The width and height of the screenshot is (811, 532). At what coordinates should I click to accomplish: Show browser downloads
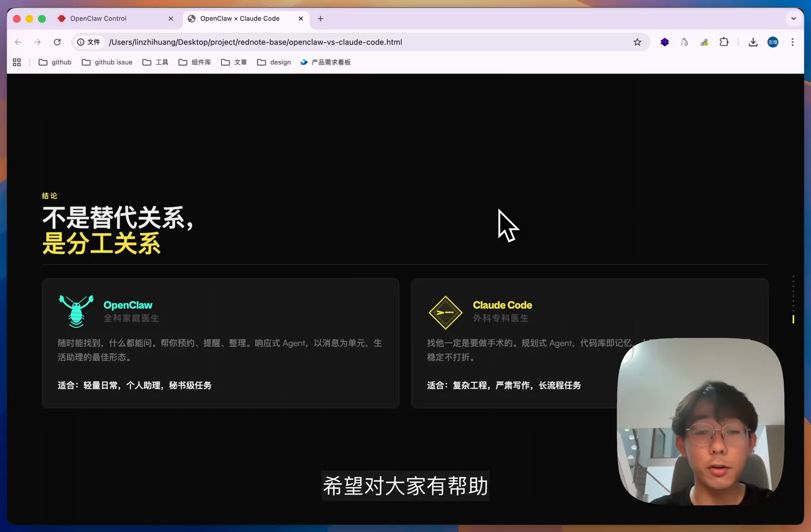pyautogui.click(x=753, y=42)
